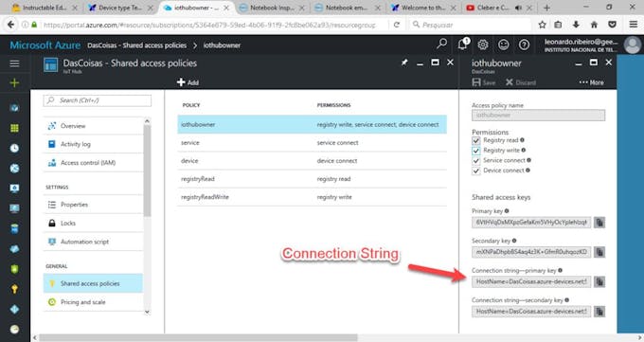The width and height of the screenshot is (644, 342).
Task: Click Save in the iothubowner blade
Action: coord(484,82)
